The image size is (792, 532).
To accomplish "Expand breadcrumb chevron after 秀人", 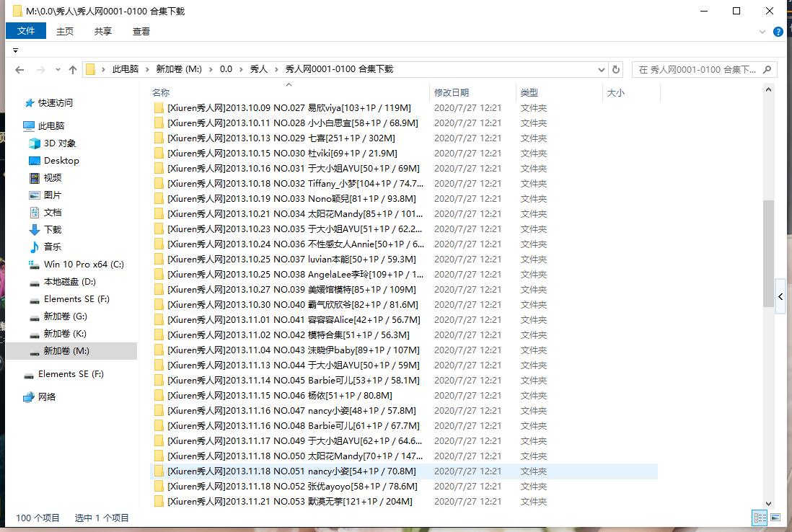I will pyautogui.click(x=276, y=69).
